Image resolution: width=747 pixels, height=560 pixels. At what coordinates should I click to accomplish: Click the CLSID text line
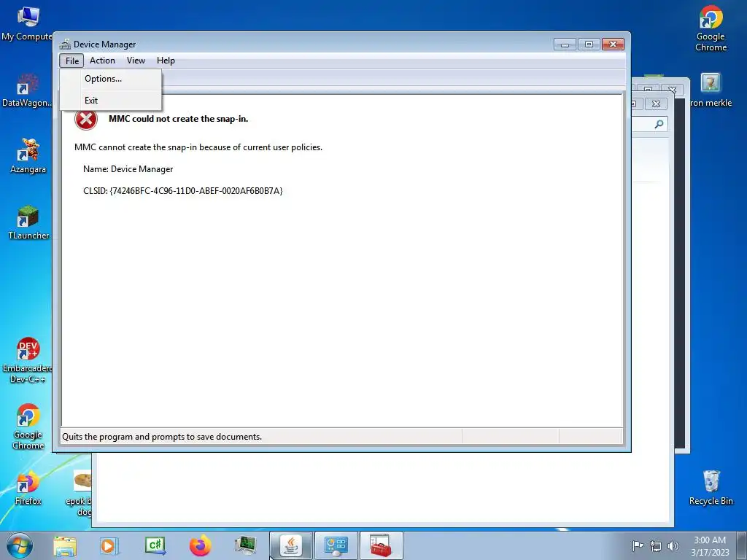coord(183,191)
